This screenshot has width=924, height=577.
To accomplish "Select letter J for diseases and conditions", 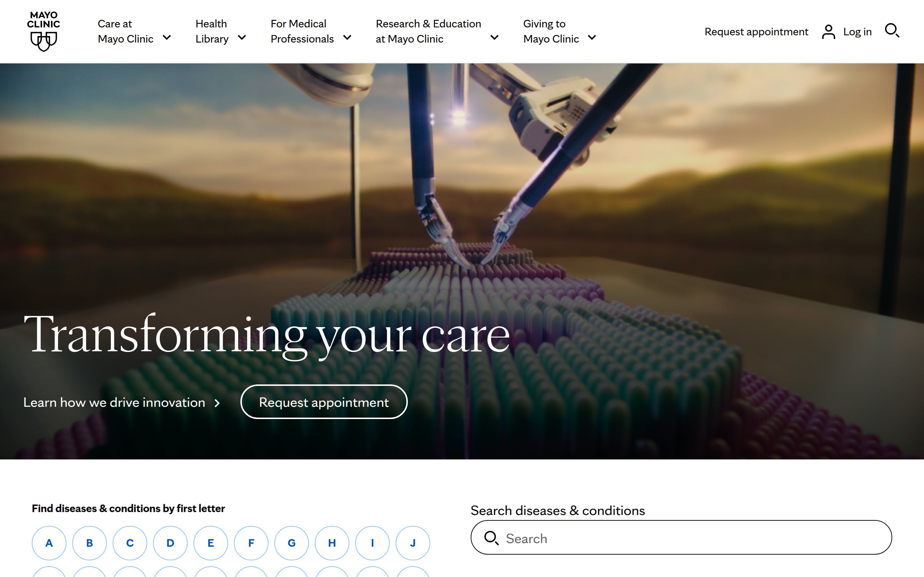I will [413, 543].
